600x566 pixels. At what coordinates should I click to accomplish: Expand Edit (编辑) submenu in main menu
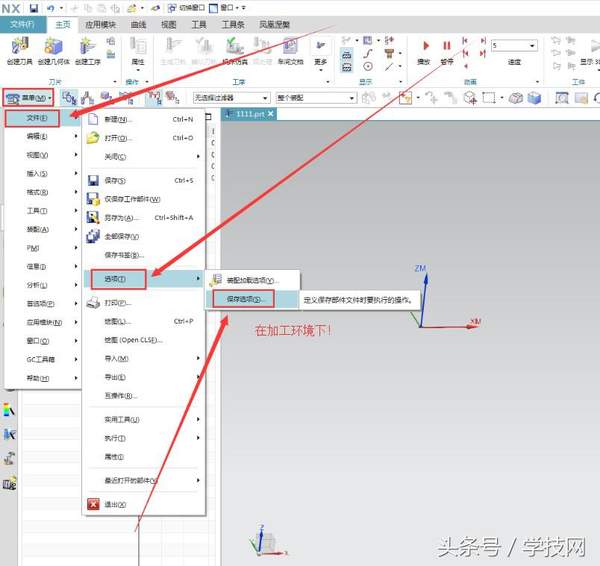(x=42, y=136)
